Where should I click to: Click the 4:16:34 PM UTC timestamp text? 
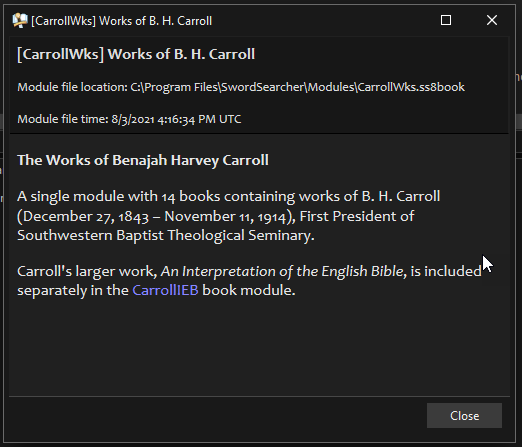coord(199,119)
